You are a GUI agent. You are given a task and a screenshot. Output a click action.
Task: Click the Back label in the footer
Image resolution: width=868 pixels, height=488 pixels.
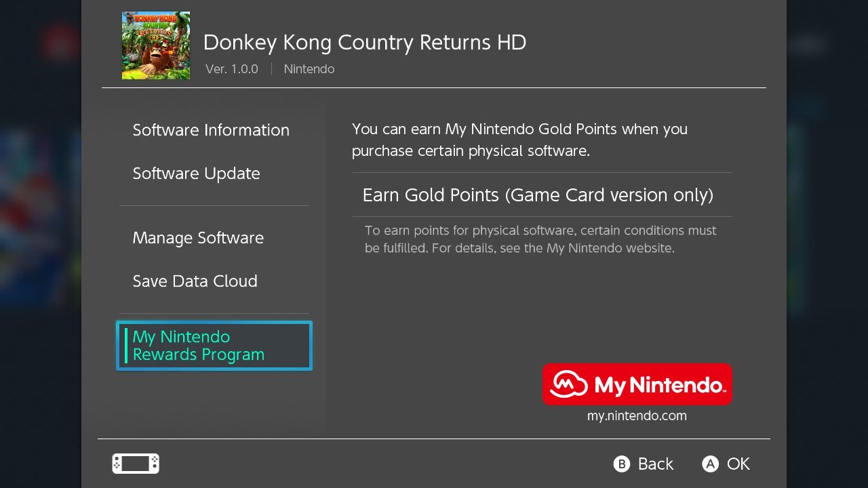point(656,464)
